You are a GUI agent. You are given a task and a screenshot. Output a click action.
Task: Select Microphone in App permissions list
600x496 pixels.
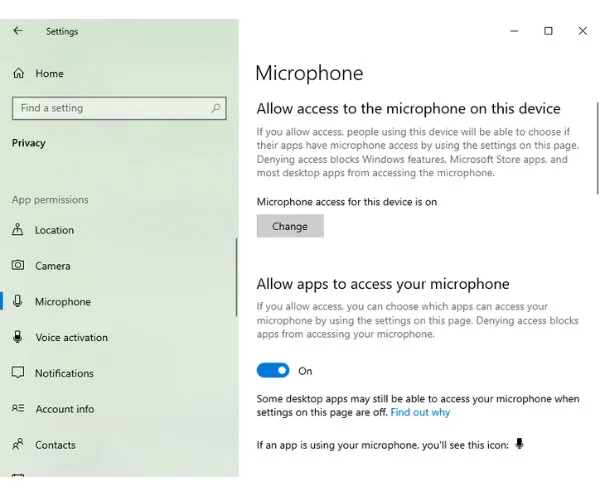(62, 302)
